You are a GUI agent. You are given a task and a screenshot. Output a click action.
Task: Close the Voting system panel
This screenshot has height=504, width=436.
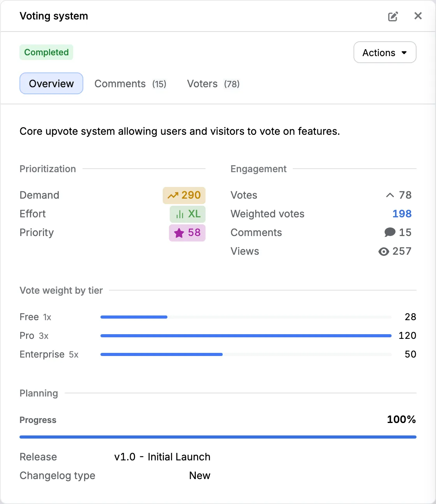coord(418,16)
